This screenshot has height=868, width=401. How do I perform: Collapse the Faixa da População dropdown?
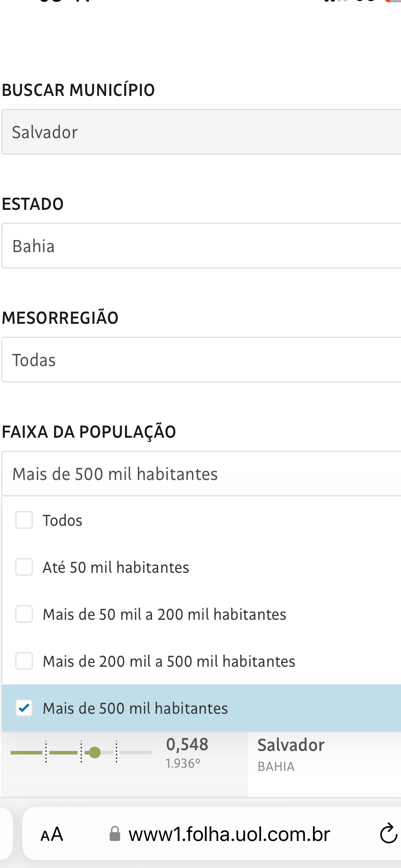click(201, 474)
